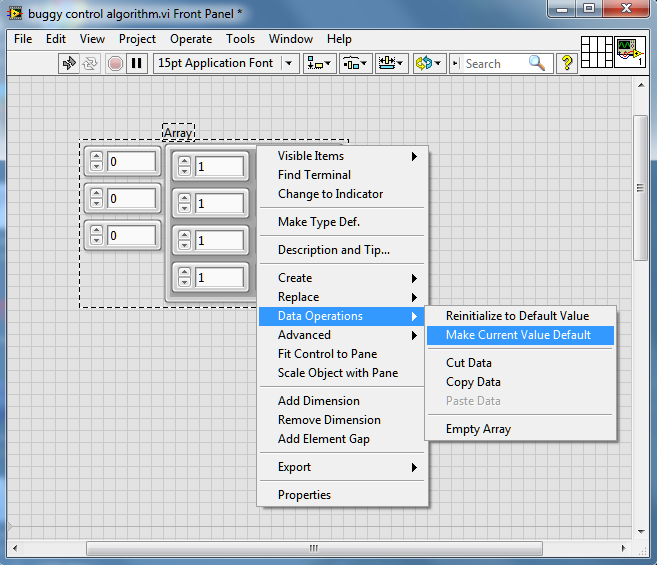
Task: Choose Scale Object with Pane
Action: [344, 373]
